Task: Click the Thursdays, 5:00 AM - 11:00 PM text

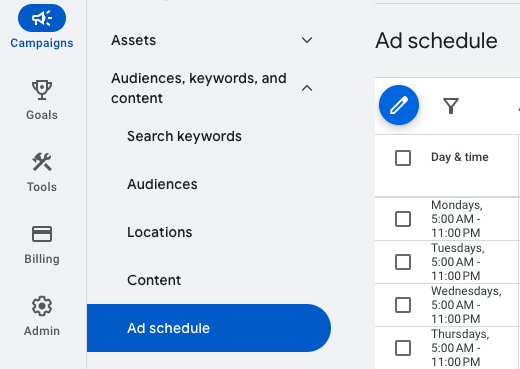Action: 460,348
